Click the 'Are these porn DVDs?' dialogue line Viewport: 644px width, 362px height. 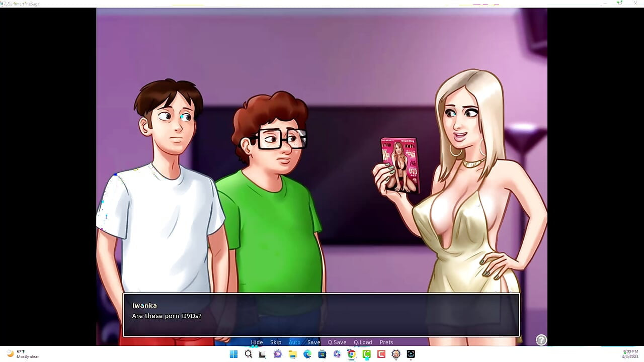[167, 316]
